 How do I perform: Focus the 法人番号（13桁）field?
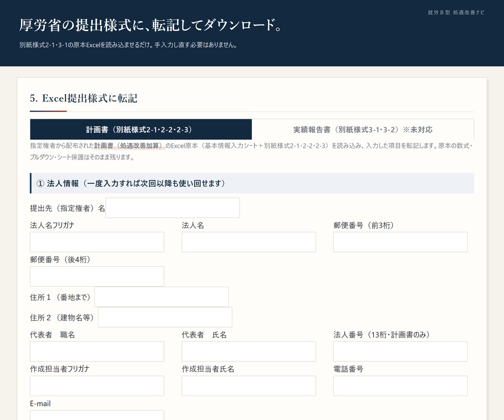(400, 351)
